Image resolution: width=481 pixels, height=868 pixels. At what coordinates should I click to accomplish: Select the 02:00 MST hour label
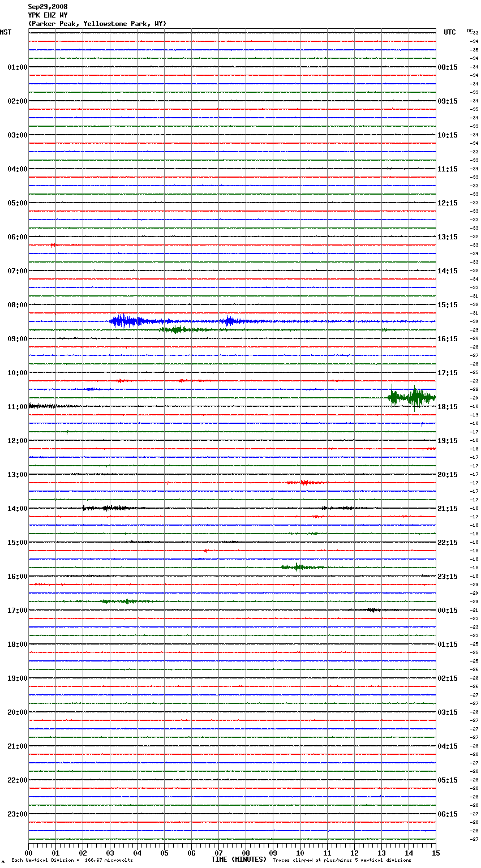tap(18, 101)
